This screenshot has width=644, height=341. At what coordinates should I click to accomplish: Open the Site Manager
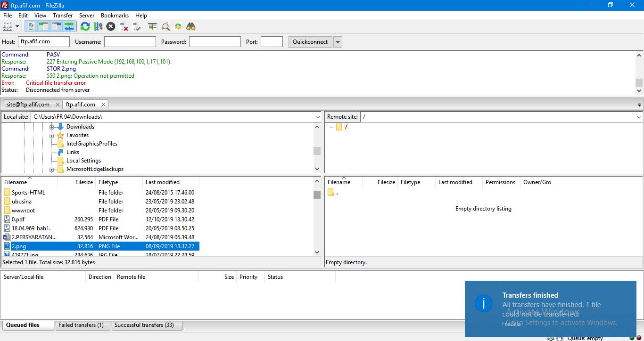[8, 26]
